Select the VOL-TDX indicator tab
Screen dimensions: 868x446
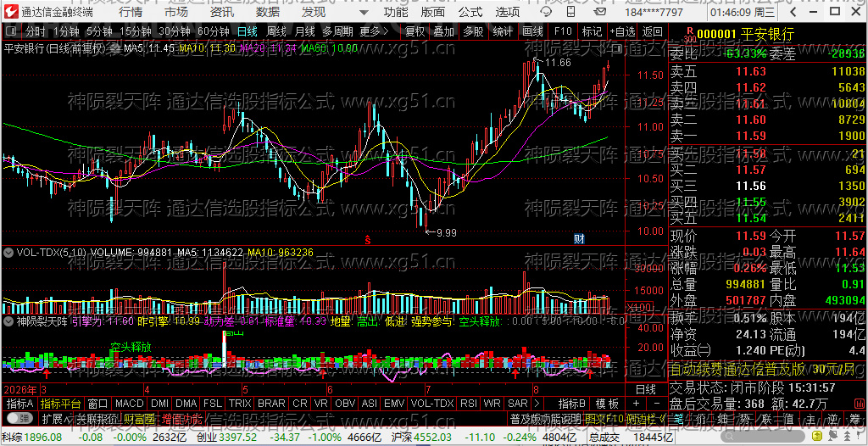coord(432,403)
